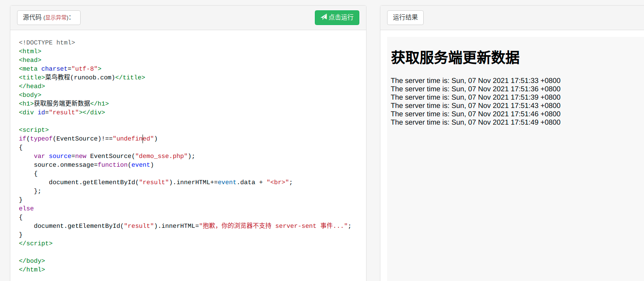Click the <h1>获取服务端更新数据</h1> code line
The width and height of the screenshot is (644, 281).
pos(64,104)
